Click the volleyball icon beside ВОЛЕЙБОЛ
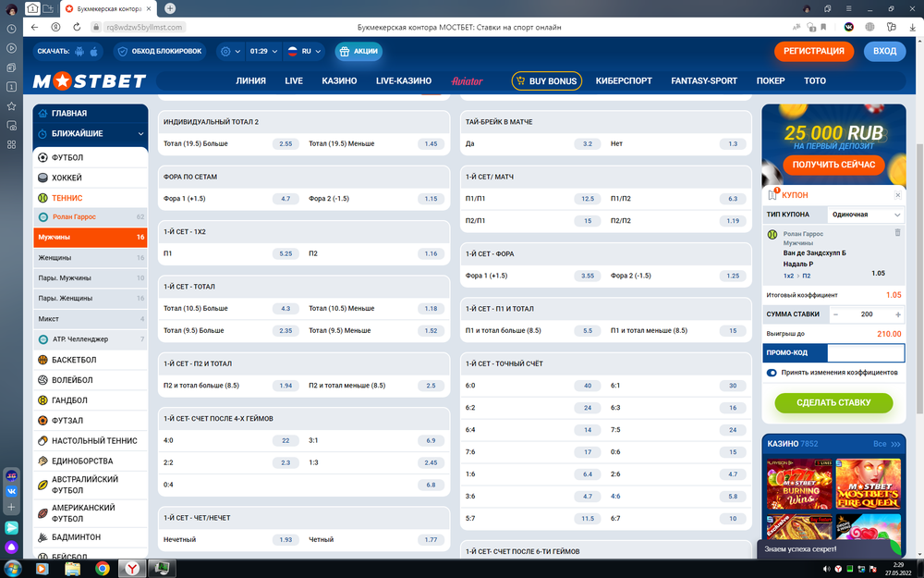 tap(43, 380)
